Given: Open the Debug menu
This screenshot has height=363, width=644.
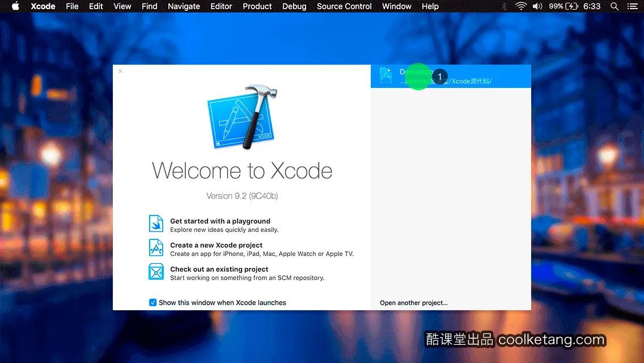Looking at the screenshot, I should tap(294, 6).
